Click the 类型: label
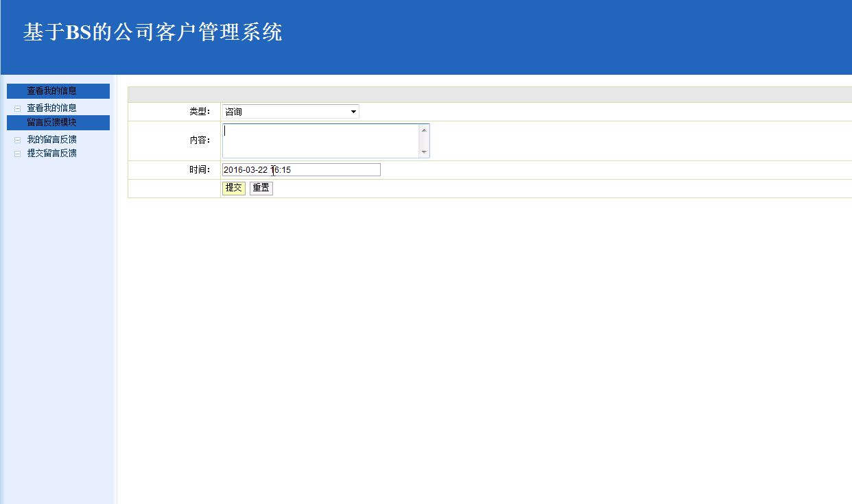 (200, 112)
